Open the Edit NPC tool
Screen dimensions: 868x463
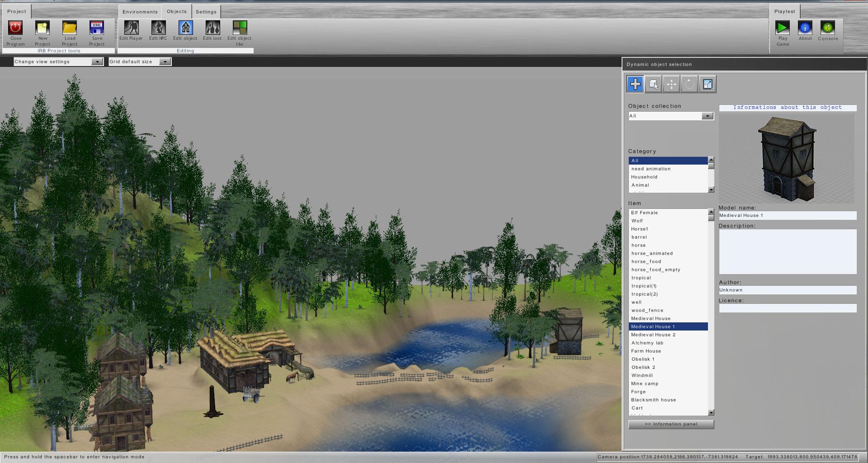pyautogui.click(x=158, y=28)
